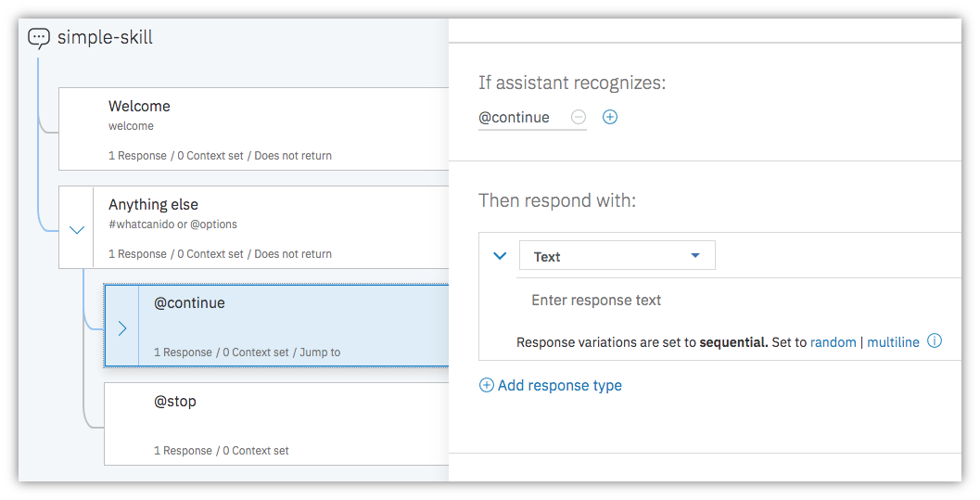The height and width of the screenshot is (500, 980).
Task: Open the response variations info icon
Action: point(935,341)
